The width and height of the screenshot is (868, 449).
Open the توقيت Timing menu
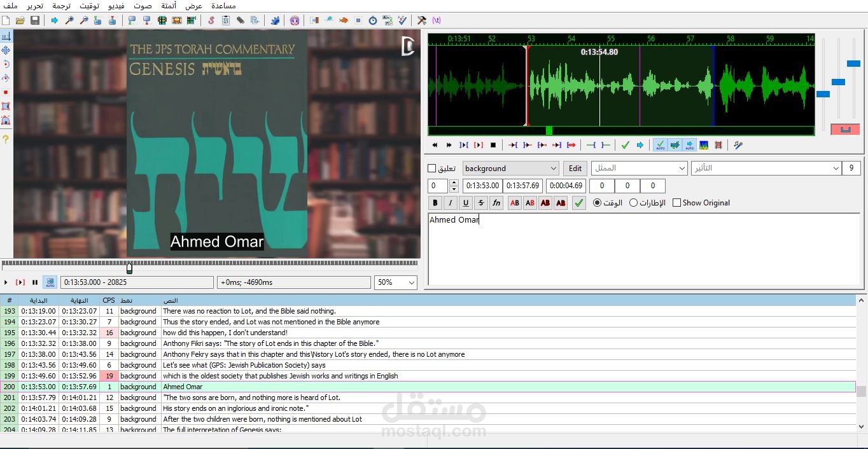[89, 5]
